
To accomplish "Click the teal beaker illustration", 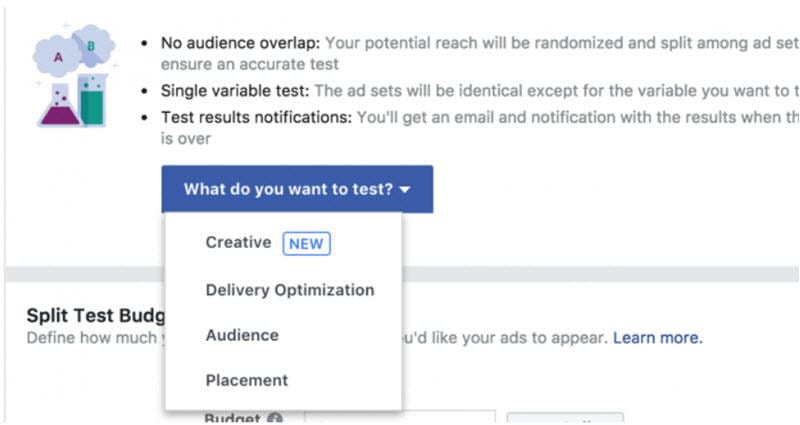I will pos(92,100).
